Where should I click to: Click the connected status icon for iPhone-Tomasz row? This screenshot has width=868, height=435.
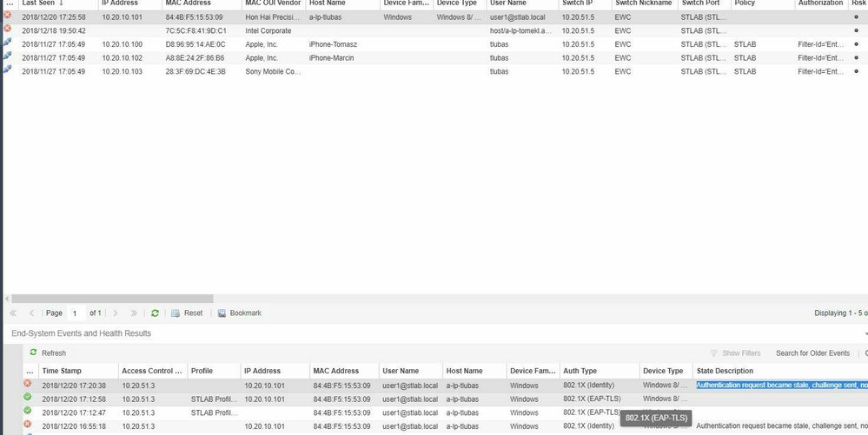coord(8,44)
